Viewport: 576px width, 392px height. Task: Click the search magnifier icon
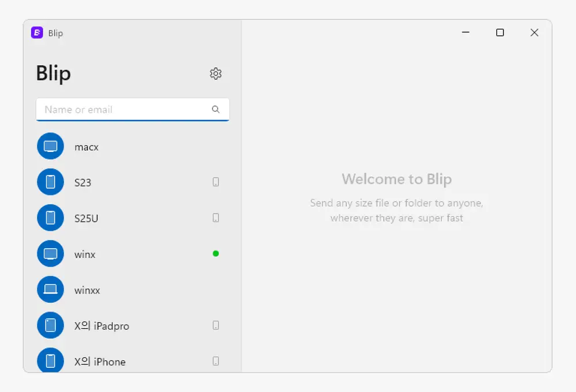[x=215, y=109]
